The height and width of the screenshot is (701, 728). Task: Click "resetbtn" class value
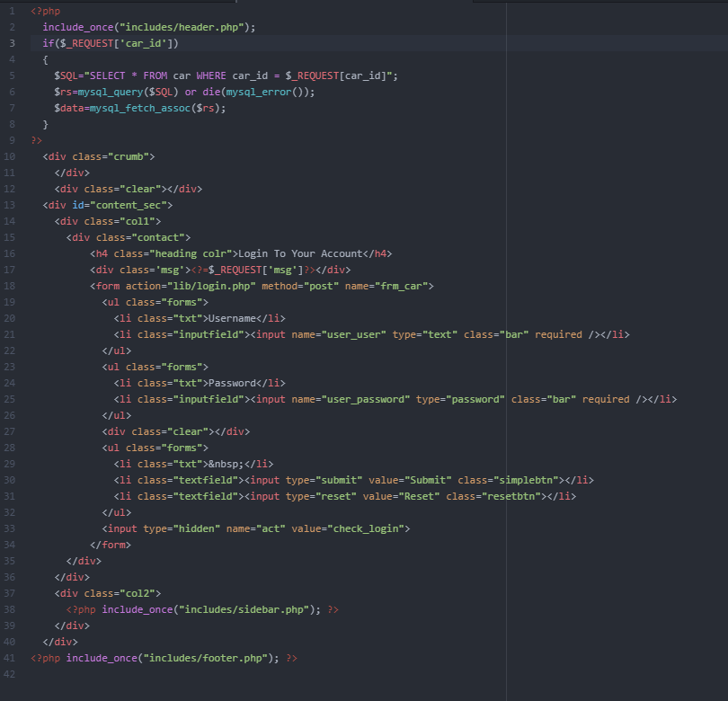(513, 496)
